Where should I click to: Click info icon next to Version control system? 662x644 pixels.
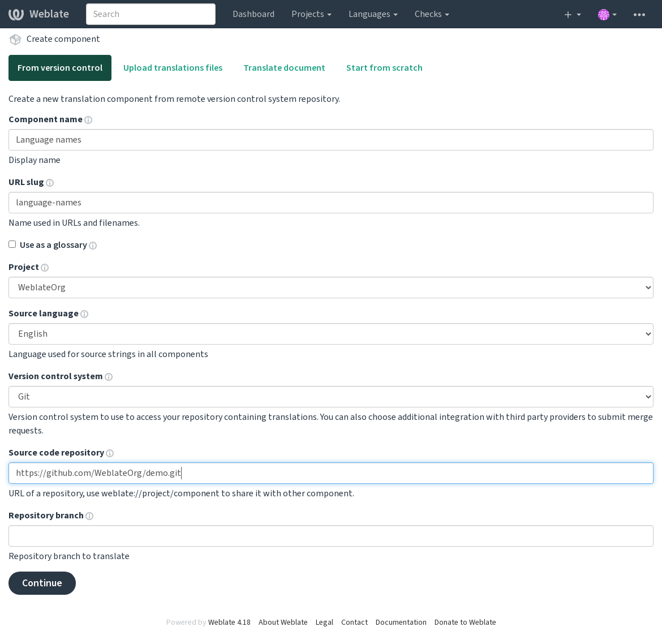pyautogui.click(x=109, y=377)
